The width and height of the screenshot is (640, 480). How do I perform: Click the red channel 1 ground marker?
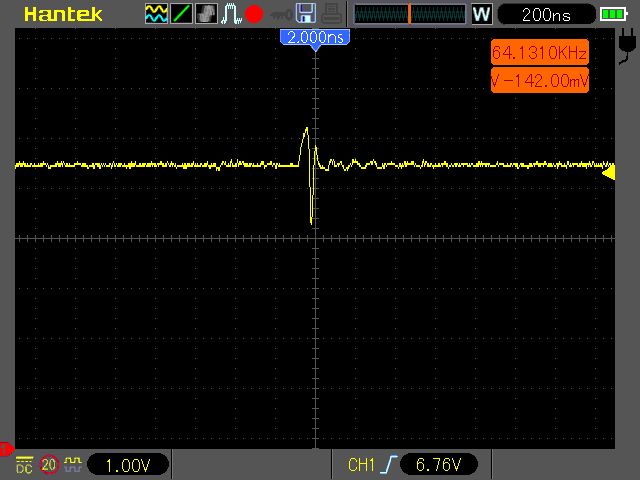(6, 449)
